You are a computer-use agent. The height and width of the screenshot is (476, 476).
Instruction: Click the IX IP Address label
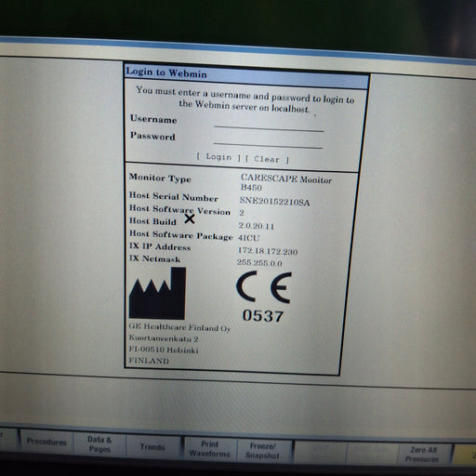160,246
